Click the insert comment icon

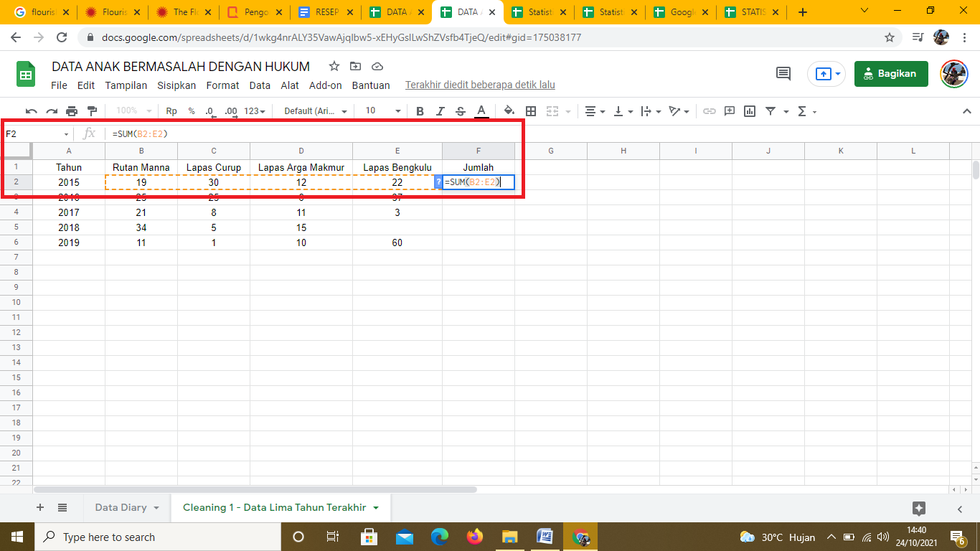click(x=730, y=111)
